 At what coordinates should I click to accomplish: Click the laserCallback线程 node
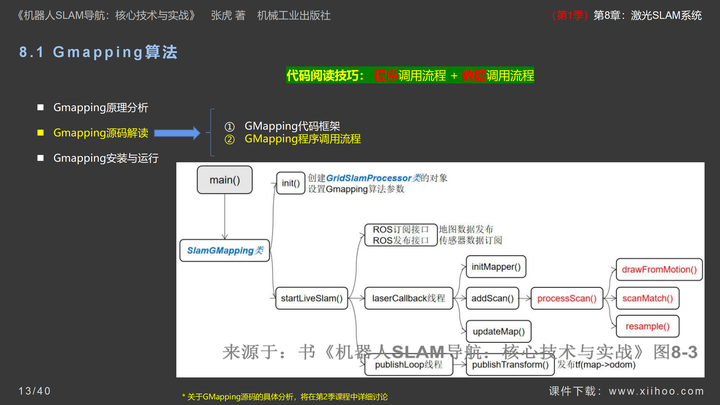click(409, 298)
